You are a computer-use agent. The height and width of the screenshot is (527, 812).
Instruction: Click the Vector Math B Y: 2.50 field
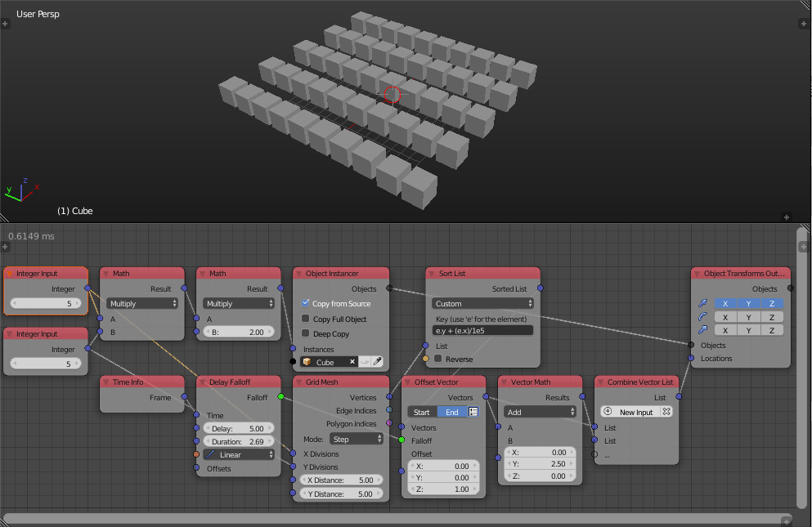541,464
